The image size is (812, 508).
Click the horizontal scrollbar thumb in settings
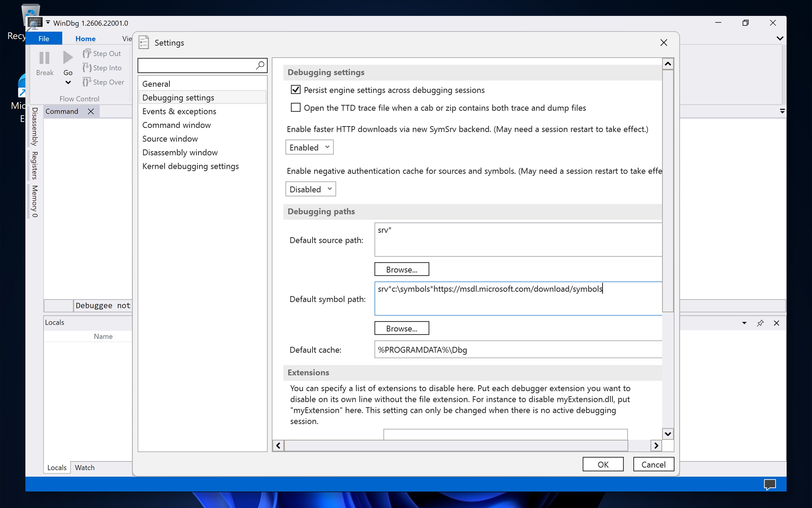(x=456, y=445)
